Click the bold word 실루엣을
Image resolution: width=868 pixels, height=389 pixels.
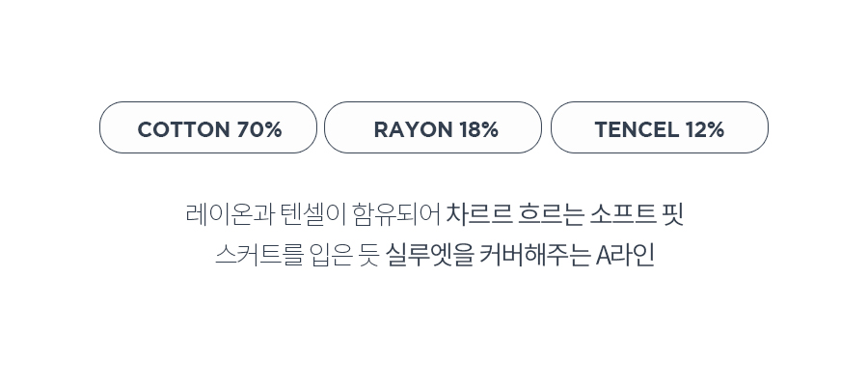point(430,255)
